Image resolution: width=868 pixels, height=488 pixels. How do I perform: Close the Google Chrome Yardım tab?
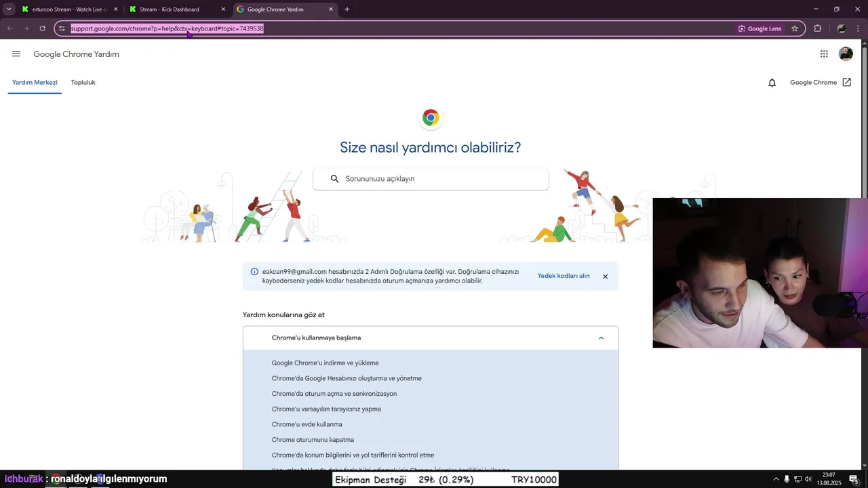(x=331, y=9)
